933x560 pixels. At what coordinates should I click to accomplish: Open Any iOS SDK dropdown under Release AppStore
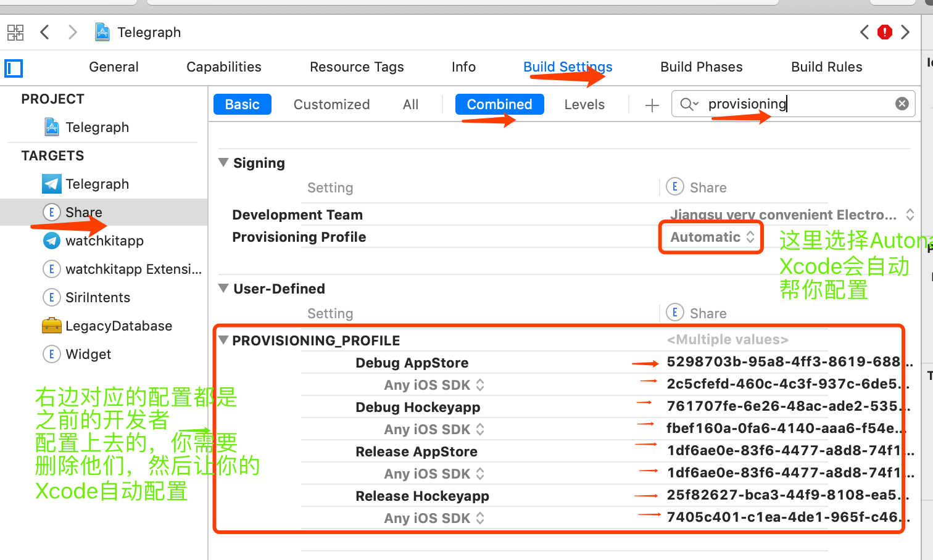(x=434, y=474)
